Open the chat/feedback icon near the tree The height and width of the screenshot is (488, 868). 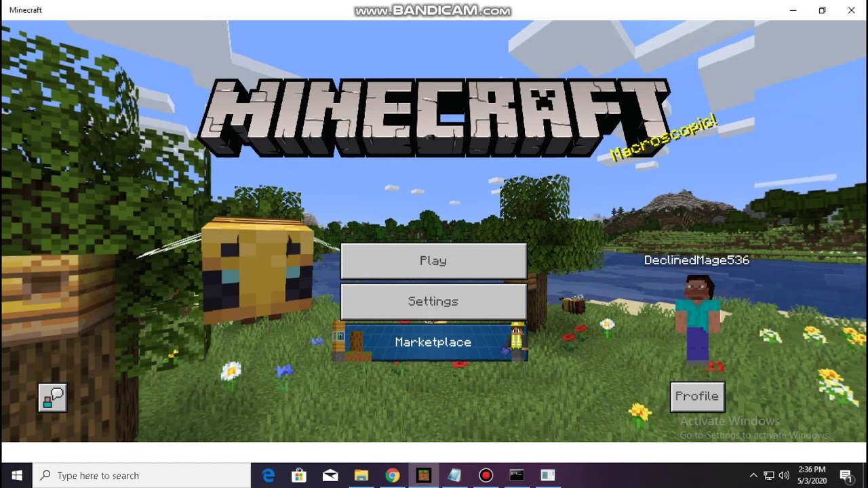pos(52,398)
